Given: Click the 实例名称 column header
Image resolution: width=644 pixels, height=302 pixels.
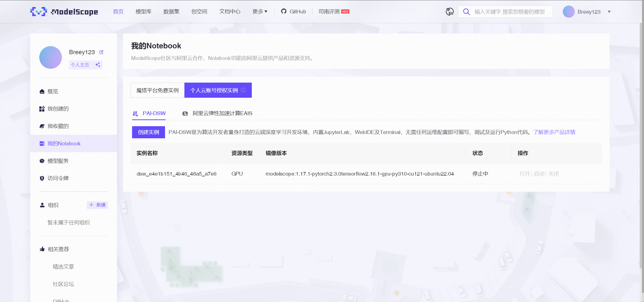Looking at the screenshot, I should tap(147, 153).
